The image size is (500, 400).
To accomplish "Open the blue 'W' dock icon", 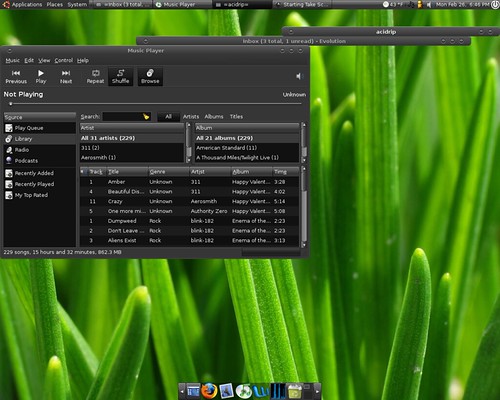I will pyautogui.click(x=261, y=391).
